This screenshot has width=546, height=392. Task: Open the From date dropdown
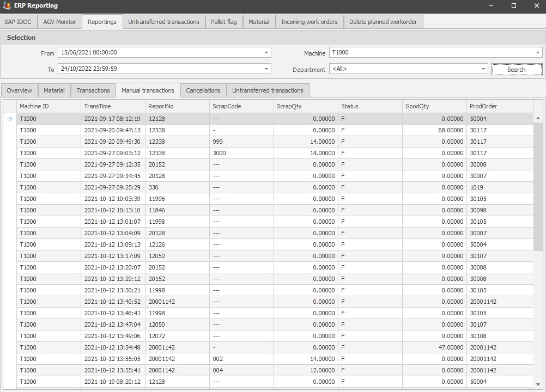tap(266, 53)
